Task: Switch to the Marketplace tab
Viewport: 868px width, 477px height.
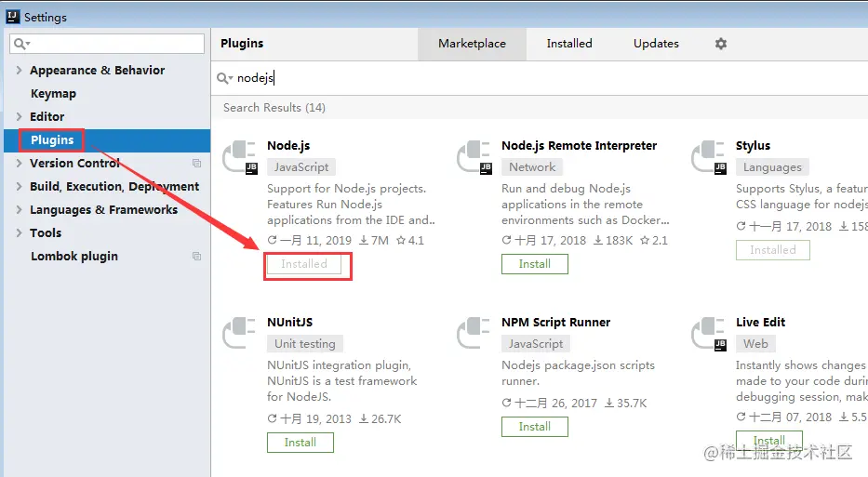Action: click(x=473, y=44)
